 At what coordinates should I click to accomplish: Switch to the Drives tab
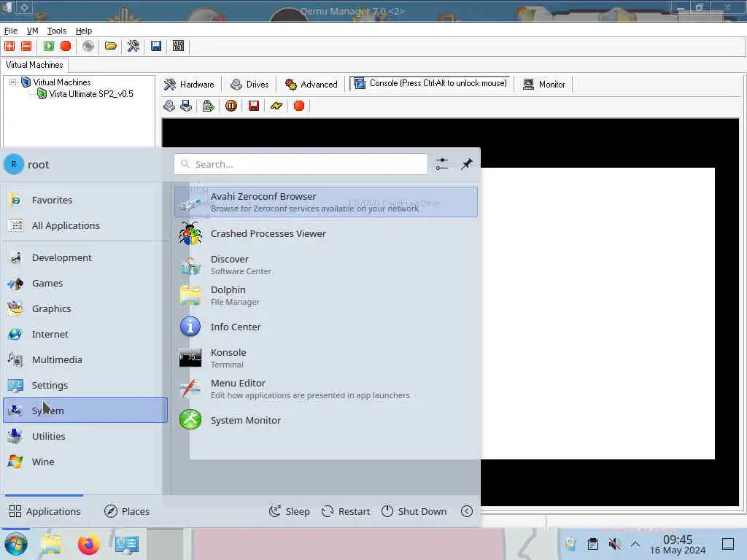[x=249, y=85]
